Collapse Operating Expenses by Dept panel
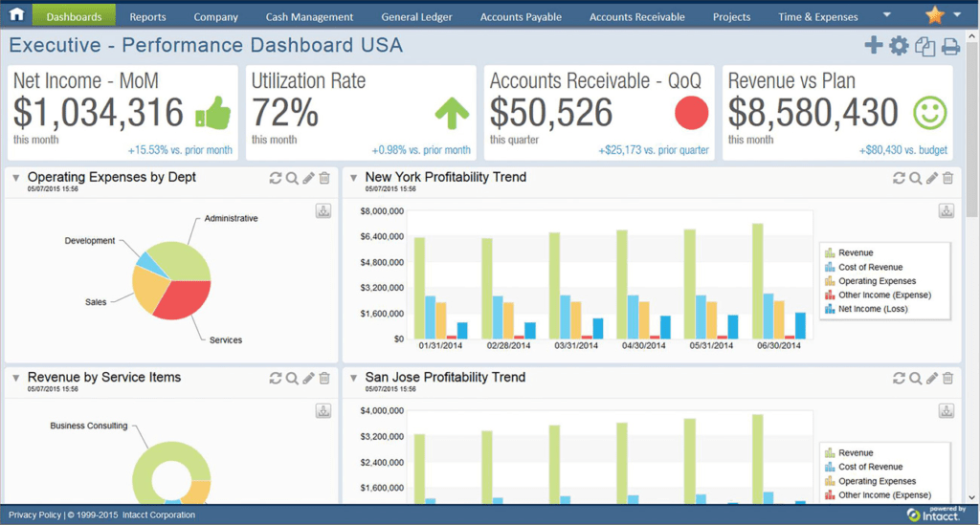 coord(15,178)
